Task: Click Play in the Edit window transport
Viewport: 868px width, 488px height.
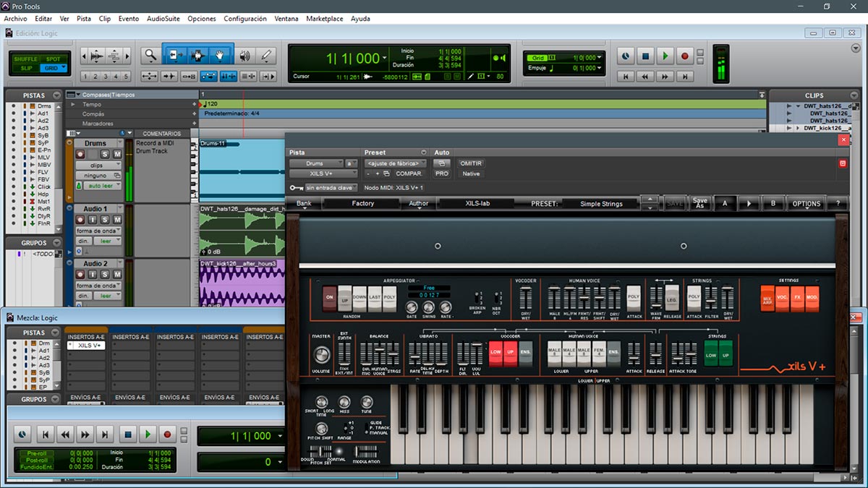Action: (x=665, y=56)
